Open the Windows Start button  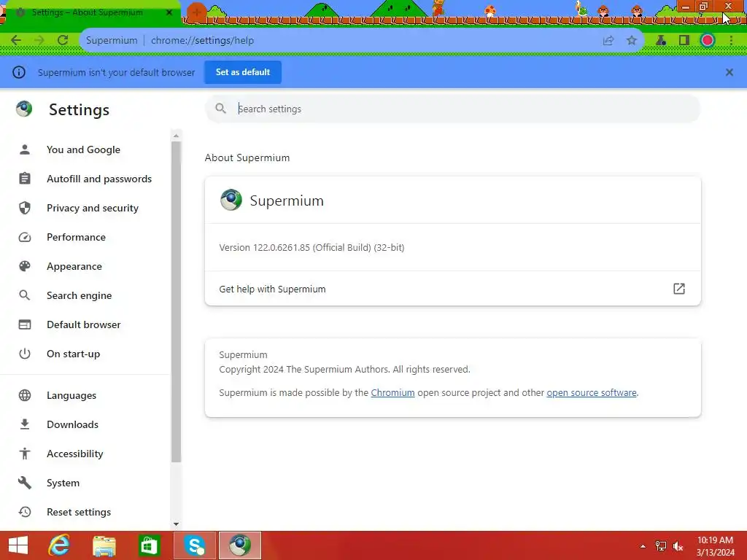tap(18, 545)
